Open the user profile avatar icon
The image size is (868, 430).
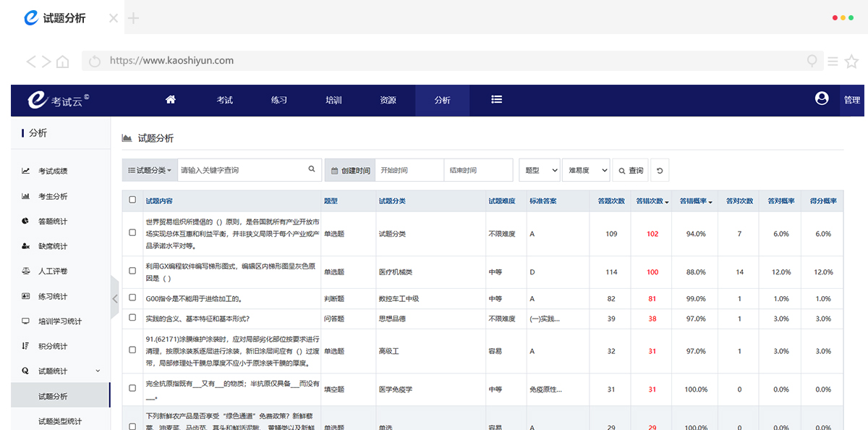coord(822,99)
